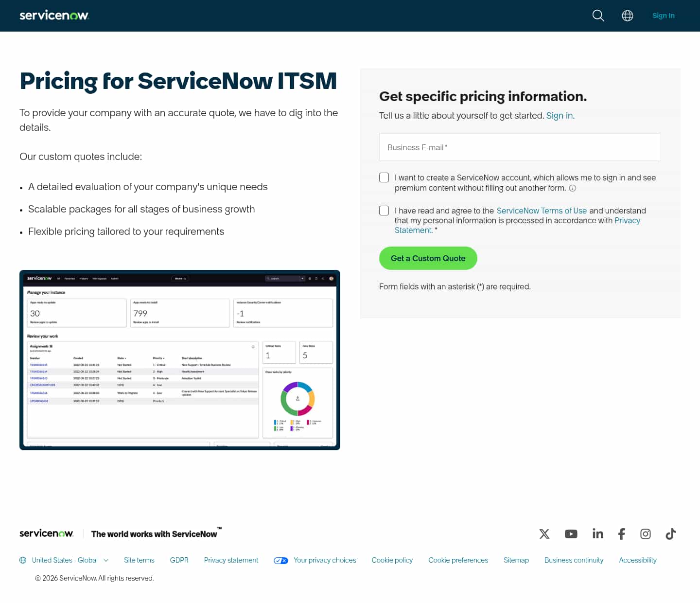The height and width of the screenshot is (603, 700).
Task: Click the globe icon beside United States - Global
Action: (23, 560)
